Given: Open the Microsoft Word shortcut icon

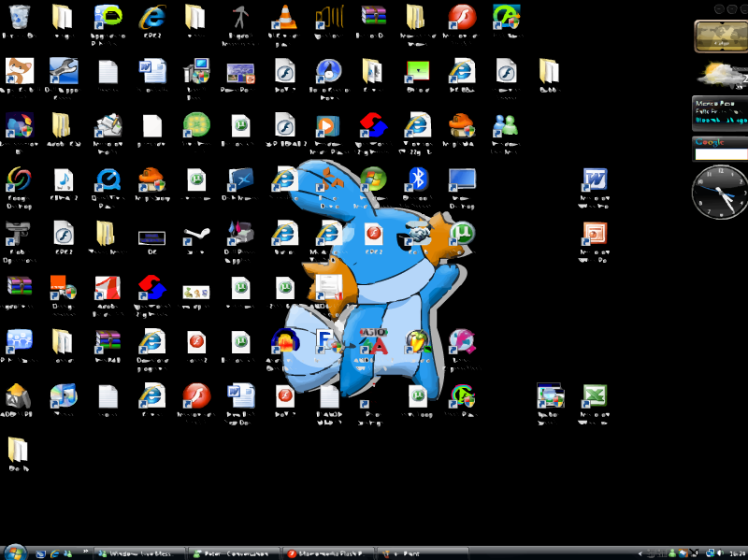Looking at the screenshot, I should coord(595,180).
